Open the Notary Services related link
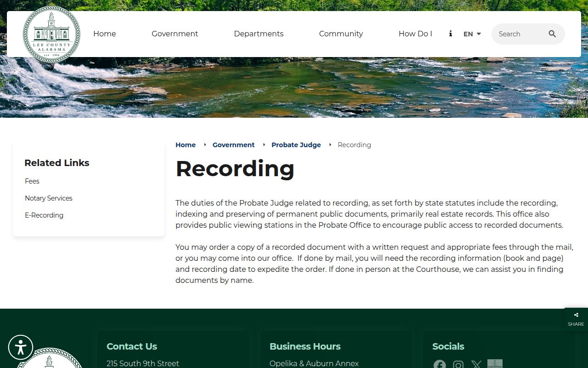This screenshot has width=588, height=368. (x=49, y=198)
